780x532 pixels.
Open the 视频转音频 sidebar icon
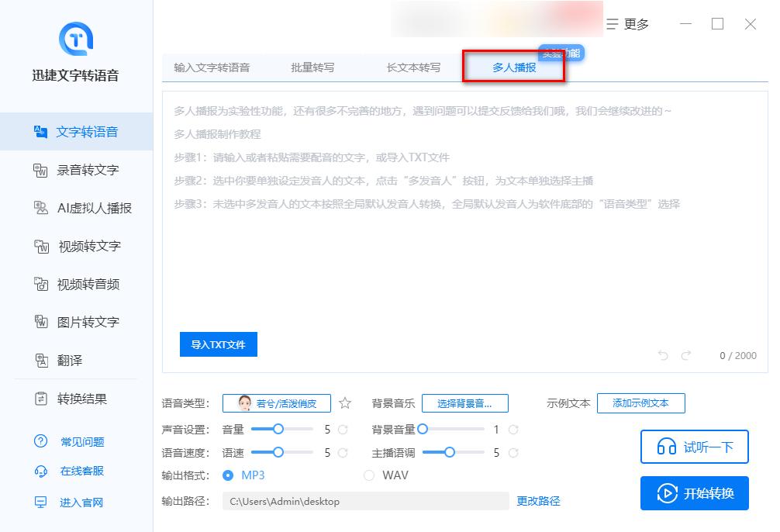pos(41,284)
